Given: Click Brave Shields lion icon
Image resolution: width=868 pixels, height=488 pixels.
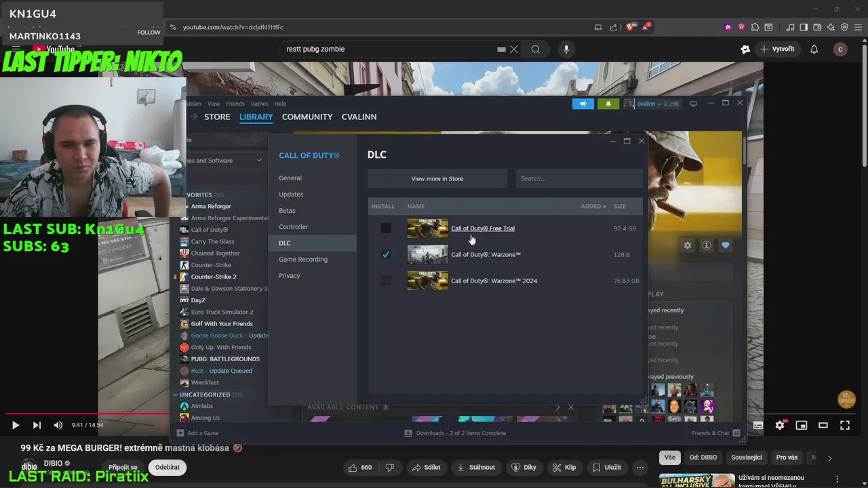Looking at the screenshot, I should pyautogui.click(x=630, y=27).
